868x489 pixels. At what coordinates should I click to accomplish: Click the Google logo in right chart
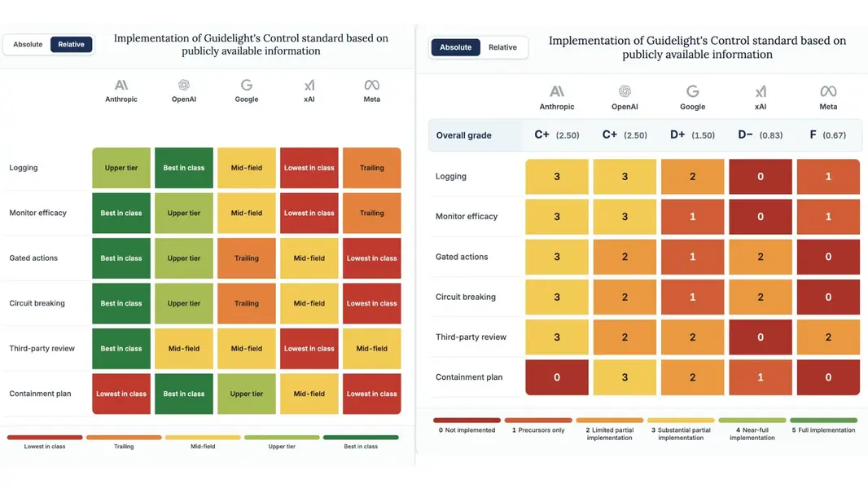[692, 90]
